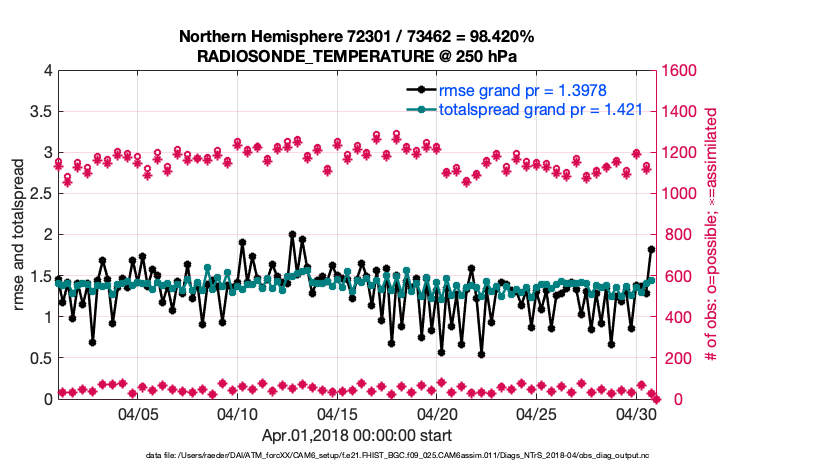The width and height of the screenshot is (830, 470).
Task: Click the 04/05 x-axis tick label
Action: (139, 414)
